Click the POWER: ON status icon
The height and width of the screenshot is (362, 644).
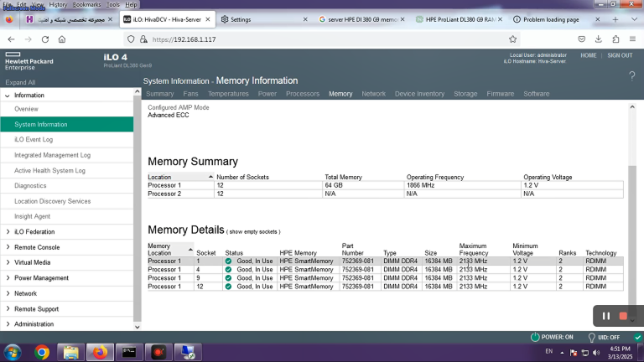click(535, 337)
